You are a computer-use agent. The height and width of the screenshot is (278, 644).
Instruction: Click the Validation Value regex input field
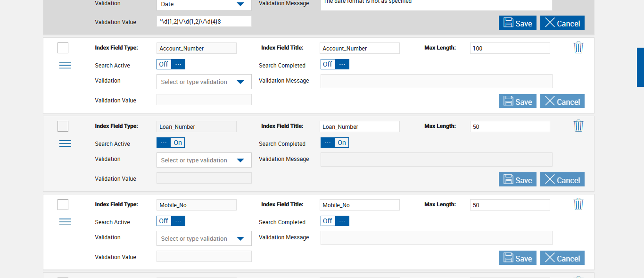click(x=204, y=21)
